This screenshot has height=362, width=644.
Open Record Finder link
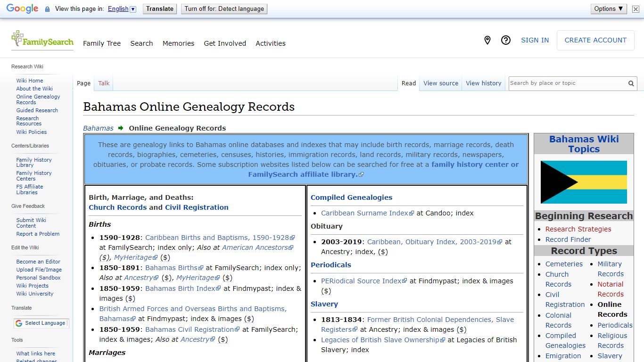pyautogui.click(x=568, y=239)
